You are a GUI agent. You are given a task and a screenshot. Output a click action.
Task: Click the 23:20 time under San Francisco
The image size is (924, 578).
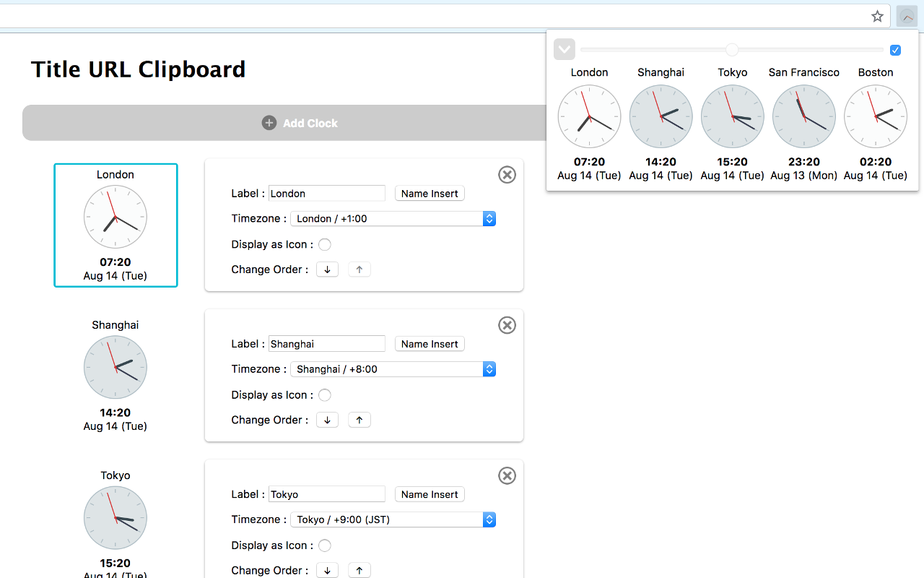coord(804,162)
